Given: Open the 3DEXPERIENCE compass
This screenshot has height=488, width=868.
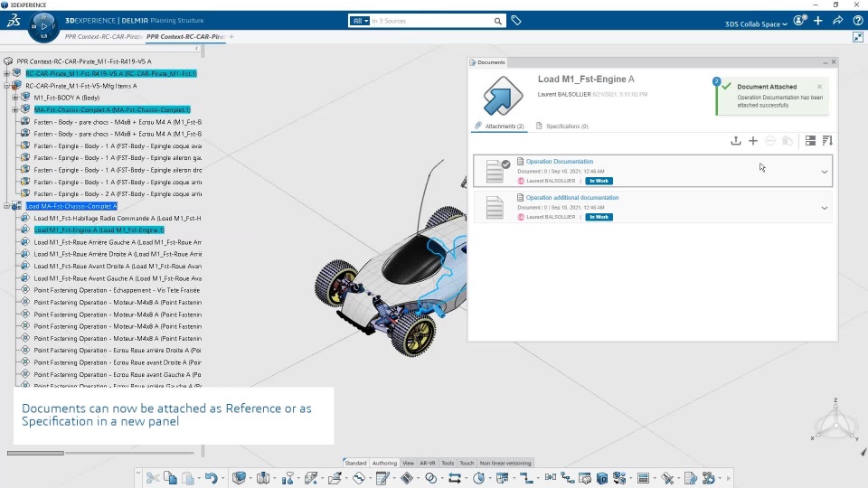Looking at the screenshot, I should [43, 26].
